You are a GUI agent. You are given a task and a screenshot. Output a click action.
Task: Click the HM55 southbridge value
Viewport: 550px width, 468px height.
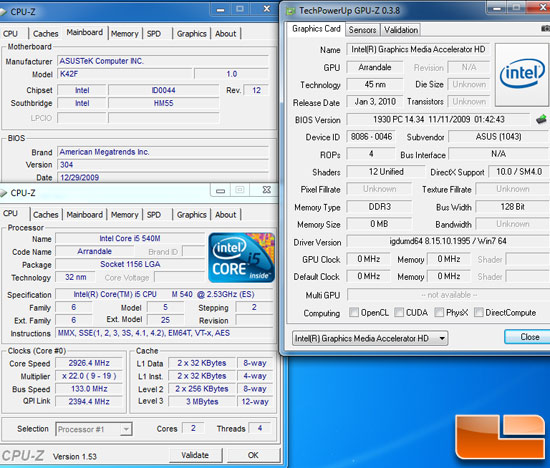tap(163, 103)
